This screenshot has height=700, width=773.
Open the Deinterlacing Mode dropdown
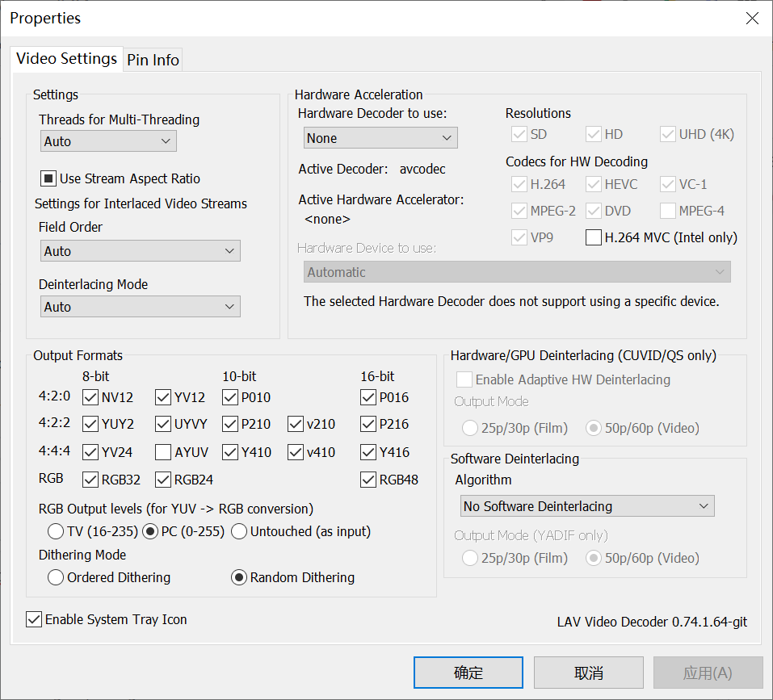(140, 306)
